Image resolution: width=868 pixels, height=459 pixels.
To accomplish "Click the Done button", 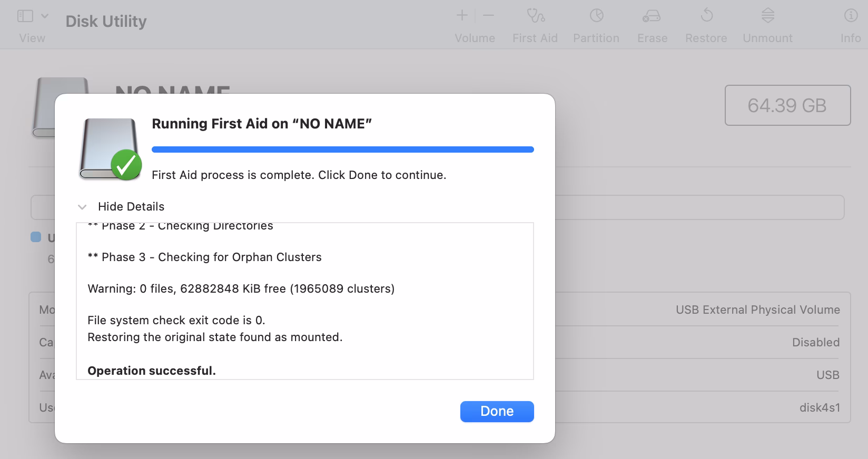I will [497, 411].
